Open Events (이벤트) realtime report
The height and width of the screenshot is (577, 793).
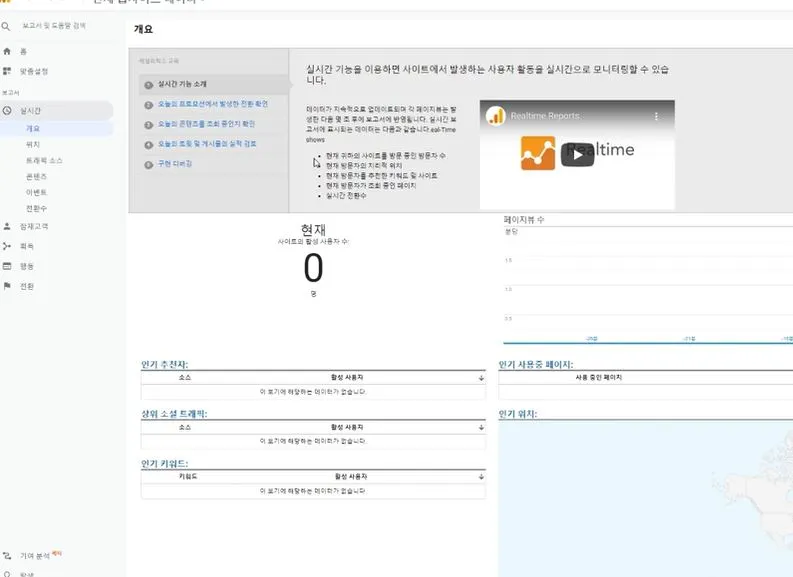(x=36, y=192)
